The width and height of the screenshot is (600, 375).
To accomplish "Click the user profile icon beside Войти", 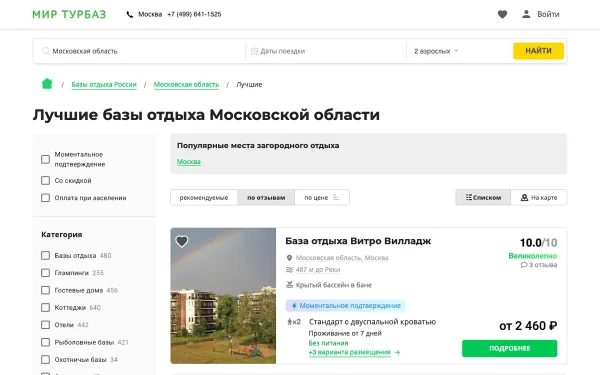I will [526, 14].
